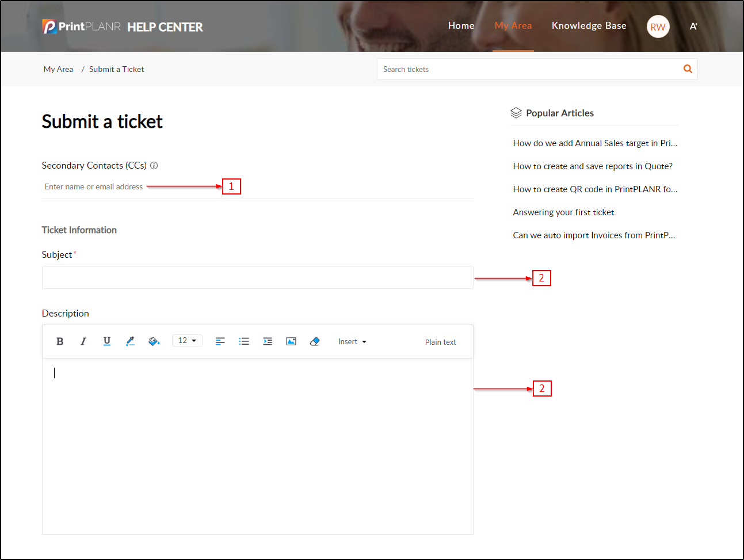Open the Home navigation item
Image resolution: width=744 pixels, height=560 pixels.
(461, 26)
